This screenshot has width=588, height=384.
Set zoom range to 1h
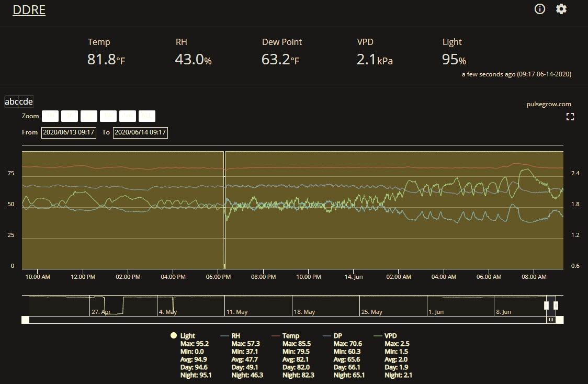point(50,116)
